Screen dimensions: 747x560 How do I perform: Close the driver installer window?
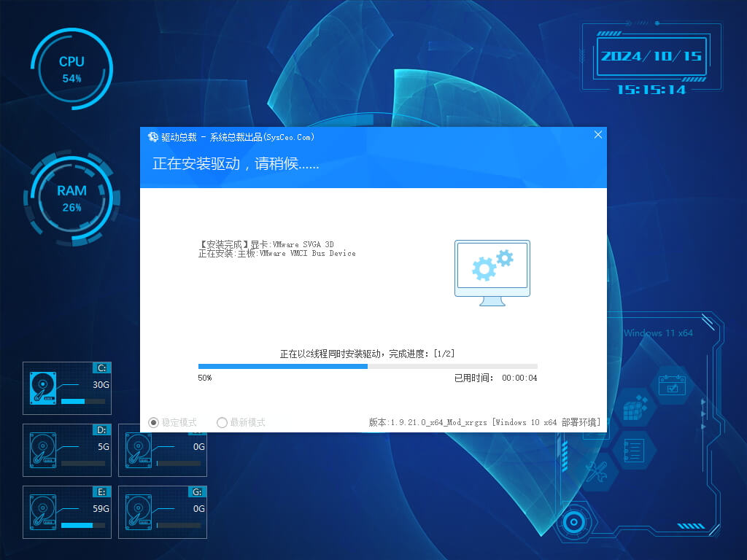(598, 135)
